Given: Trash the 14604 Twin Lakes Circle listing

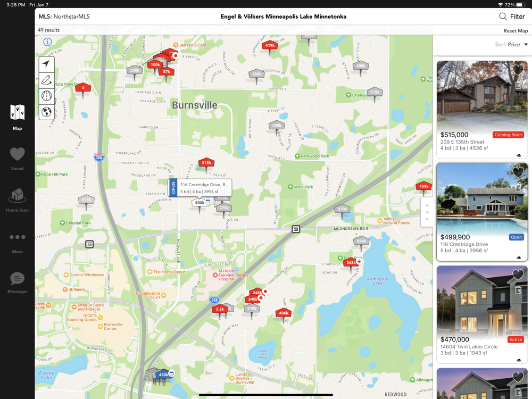Looking at the screenshot, I should [x=518, y=290].
